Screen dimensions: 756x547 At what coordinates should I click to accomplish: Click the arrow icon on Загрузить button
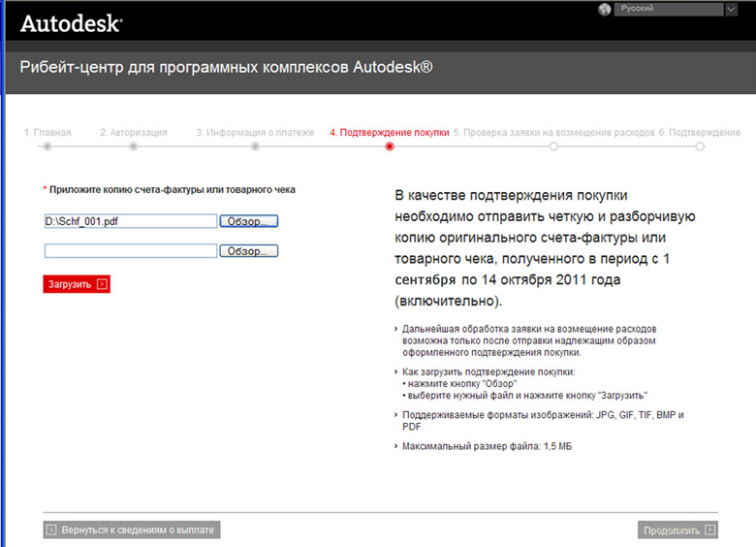[x=102, y=284]
